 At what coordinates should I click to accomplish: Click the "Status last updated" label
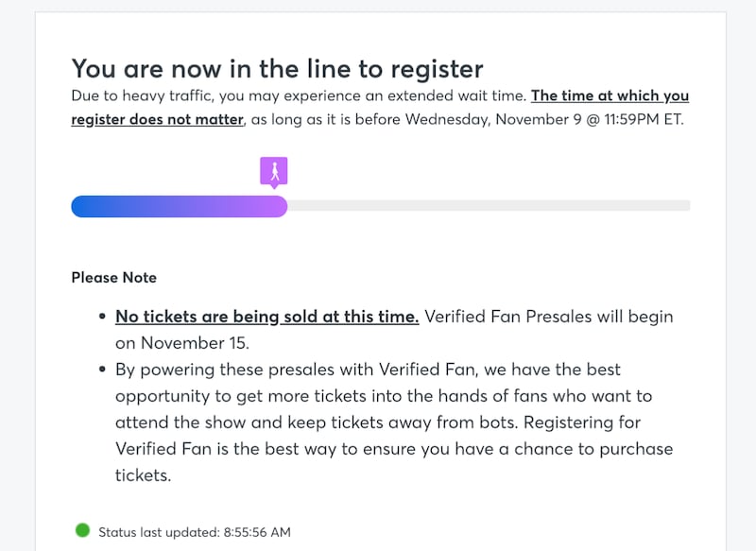tap(159, 532)
